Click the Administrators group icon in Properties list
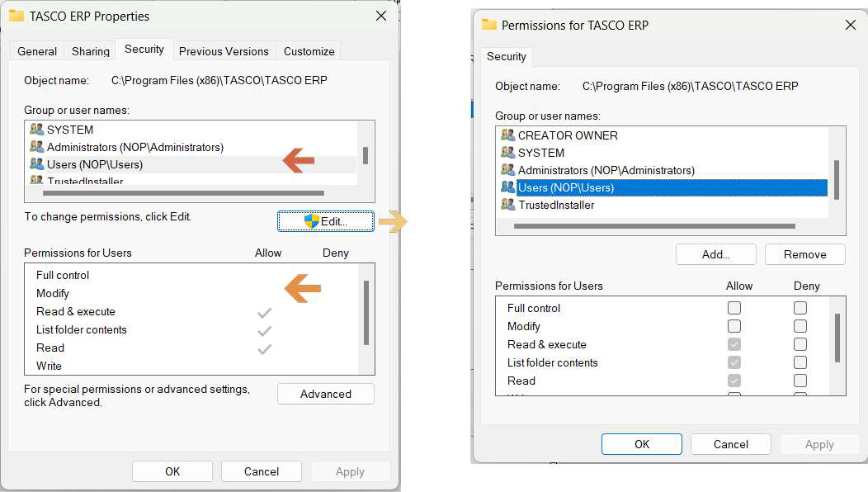Screen dimensions: 868x492 click(36, 147)
